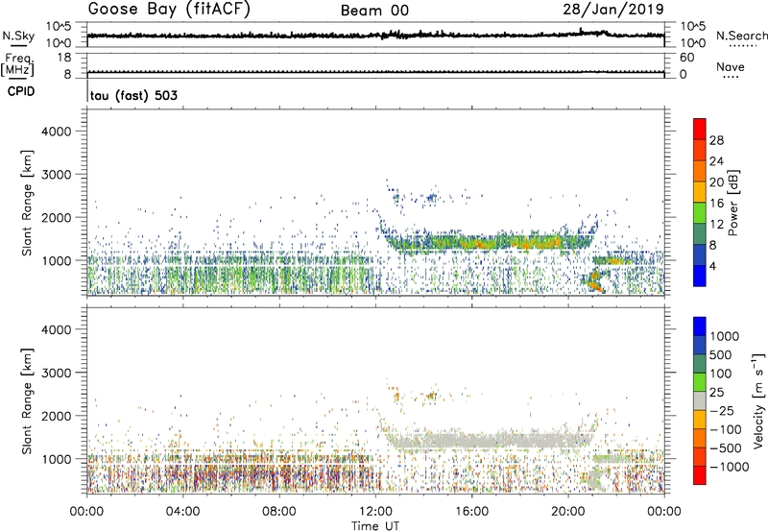Select the "04:00" time tick label
This screenshot has height=532, width=768.
183,512
